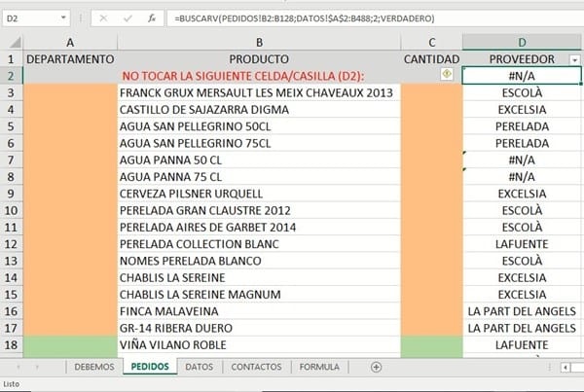
Task: Open the Name Box dropdown arrow
Action: (63, 18)
